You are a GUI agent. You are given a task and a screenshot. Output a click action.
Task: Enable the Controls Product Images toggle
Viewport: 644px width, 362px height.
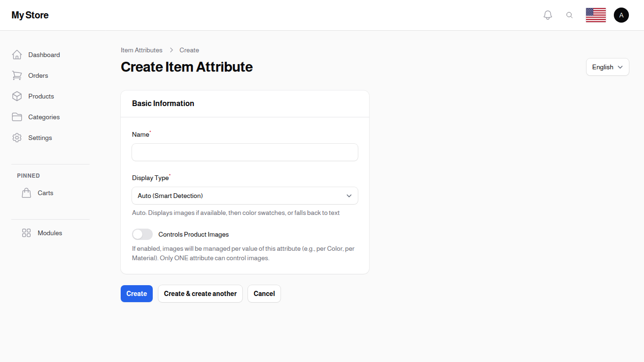[x=142, y=234]
